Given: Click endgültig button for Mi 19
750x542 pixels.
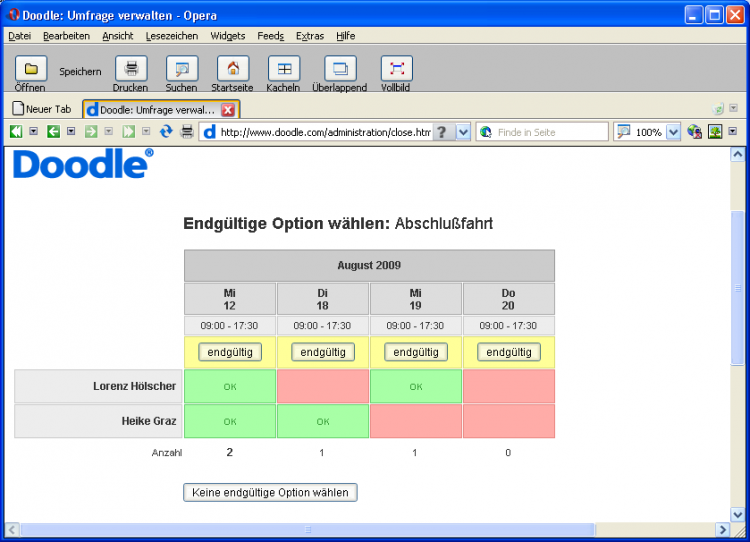Looking at the screenshot, I should pos(416,352).
